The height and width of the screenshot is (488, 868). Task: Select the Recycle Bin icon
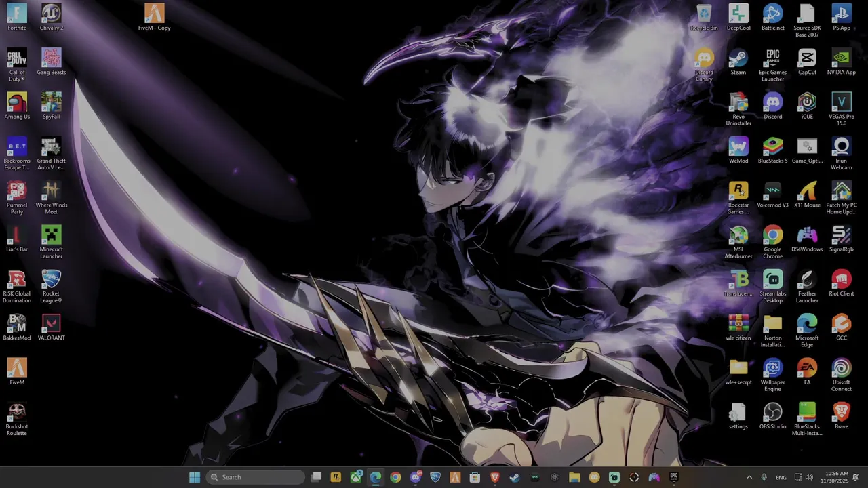tap(704, 18)
